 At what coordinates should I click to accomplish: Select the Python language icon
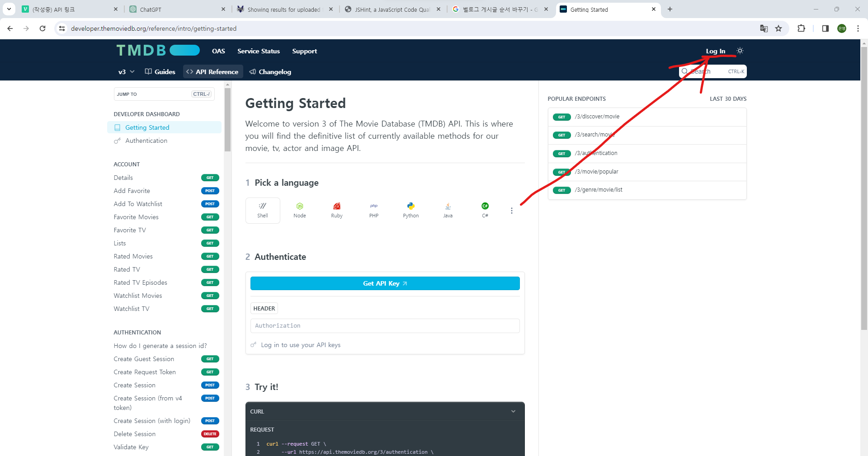(411, 210)
